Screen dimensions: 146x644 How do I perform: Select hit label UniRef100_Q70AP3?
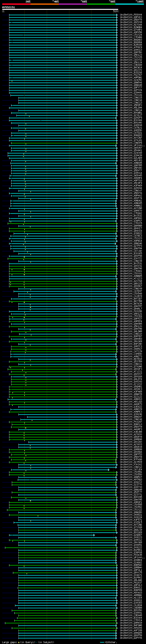pos(131,30)
